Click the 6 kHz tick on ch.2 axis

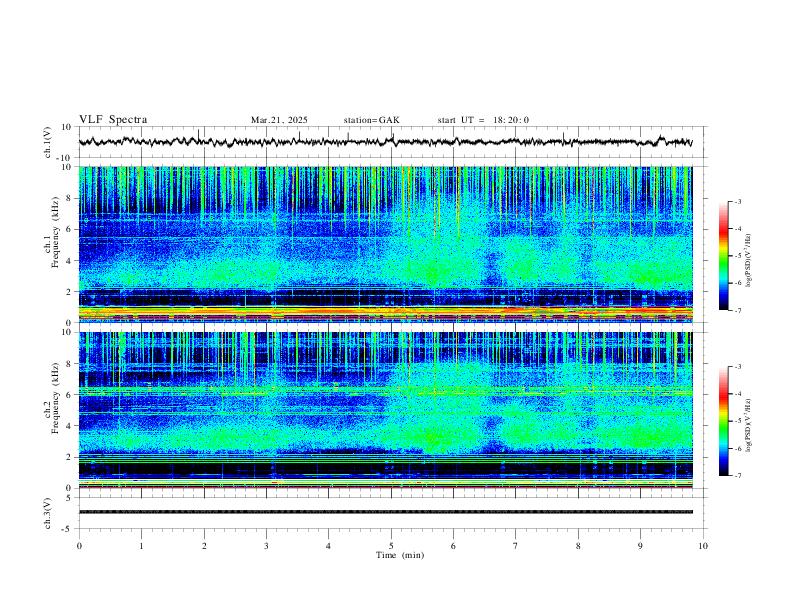click(69, 394)
